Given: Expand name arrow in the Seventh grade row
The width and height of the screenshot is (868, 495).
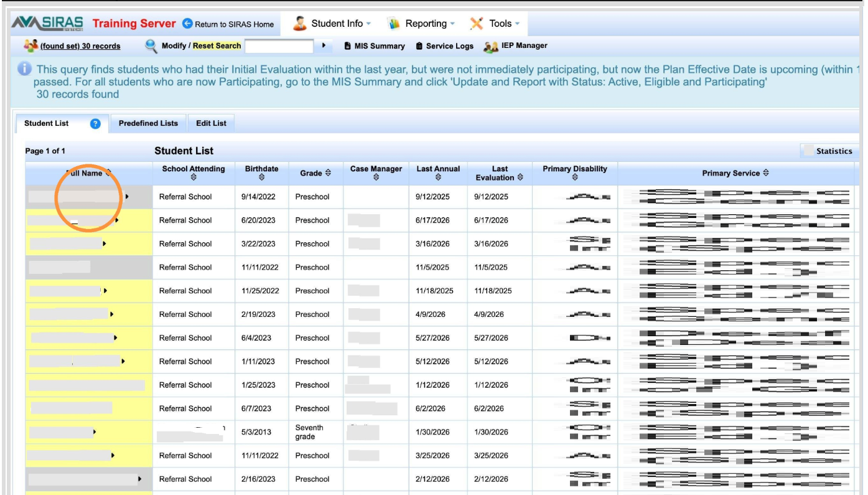Looking at the screenshot, I should [94, 431].
